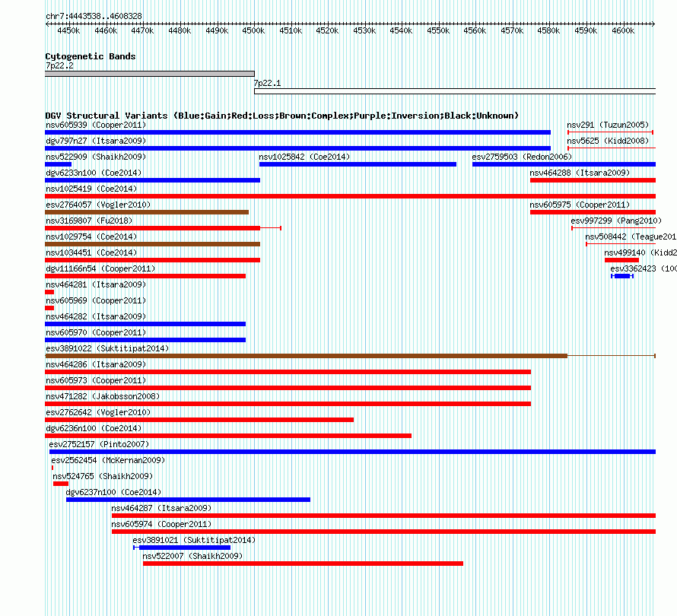The image size is (677, 616).
Task: Click nsv605973 (Cooper2011) label
Action: [x=96, y=380]
